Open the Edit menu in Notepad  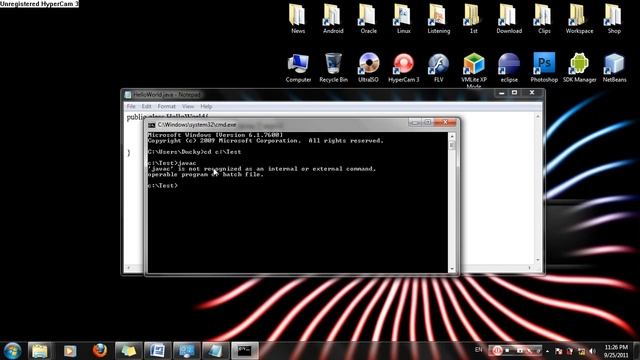[146, 107]
